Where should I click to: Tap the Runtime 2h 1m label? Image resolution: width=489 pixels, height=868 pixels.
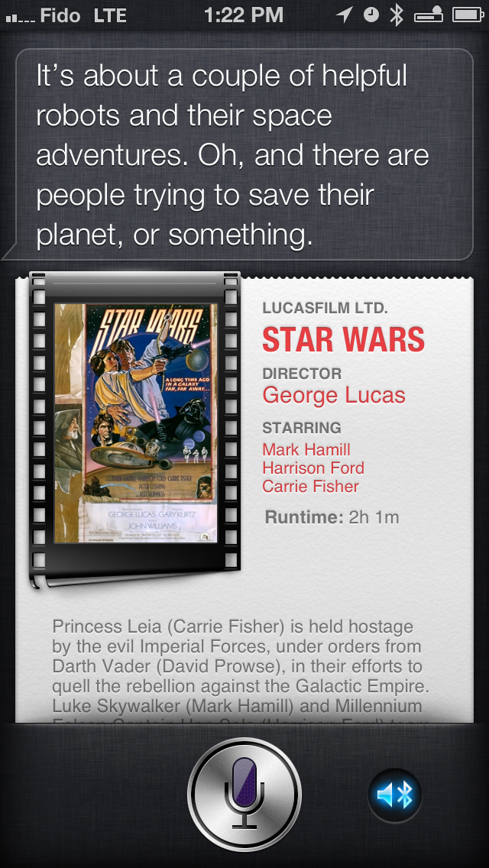[x=332, y=517]
